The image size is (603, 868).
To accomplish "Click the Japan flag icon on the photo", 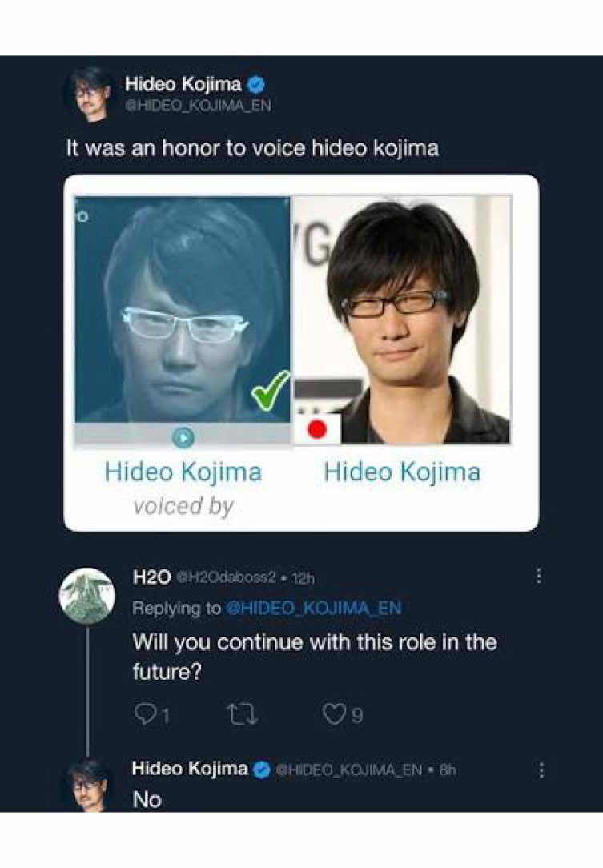I will coord(317,429).
